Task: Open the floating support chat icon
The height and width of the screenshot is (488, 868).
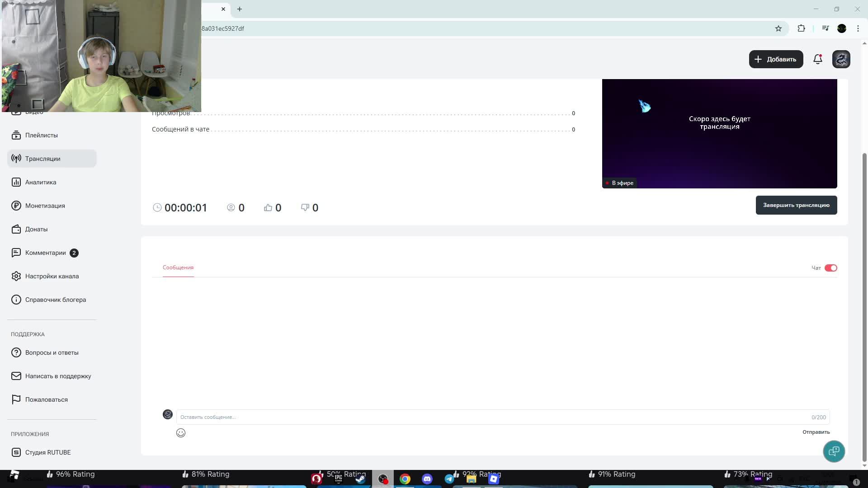Action: (834, 451)
